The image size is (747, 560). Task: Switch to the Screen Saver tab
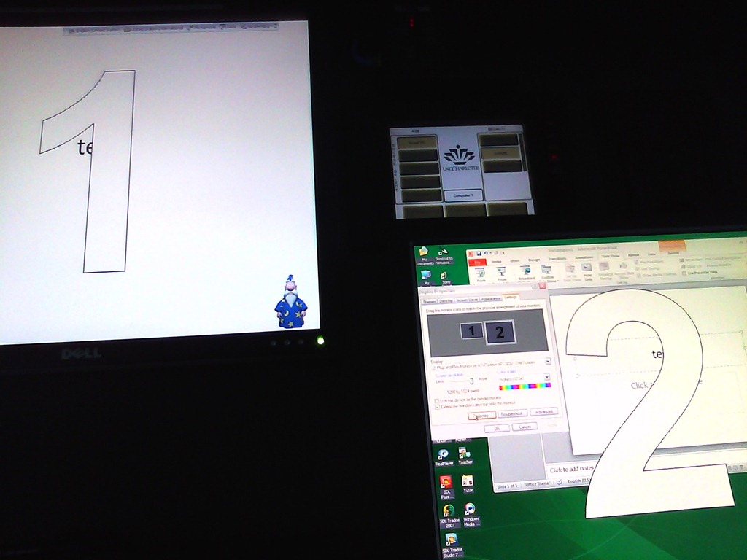[466, 300]
